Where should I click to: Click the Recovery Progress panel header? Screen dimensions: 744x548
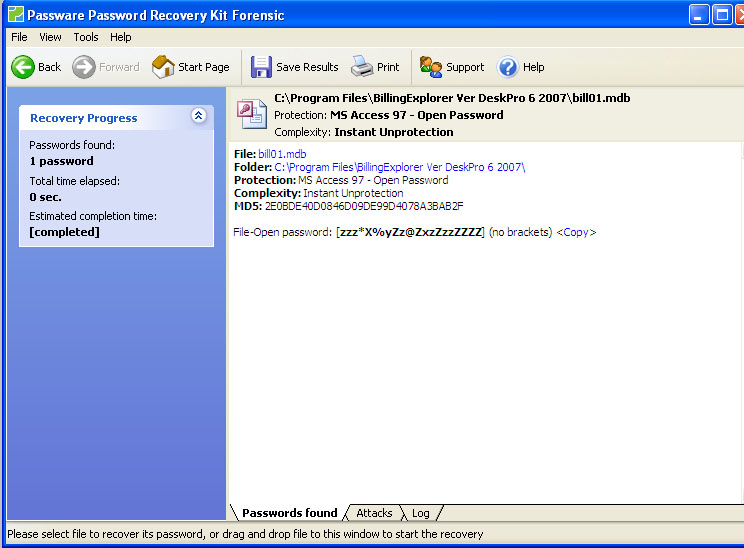point(117,117)
